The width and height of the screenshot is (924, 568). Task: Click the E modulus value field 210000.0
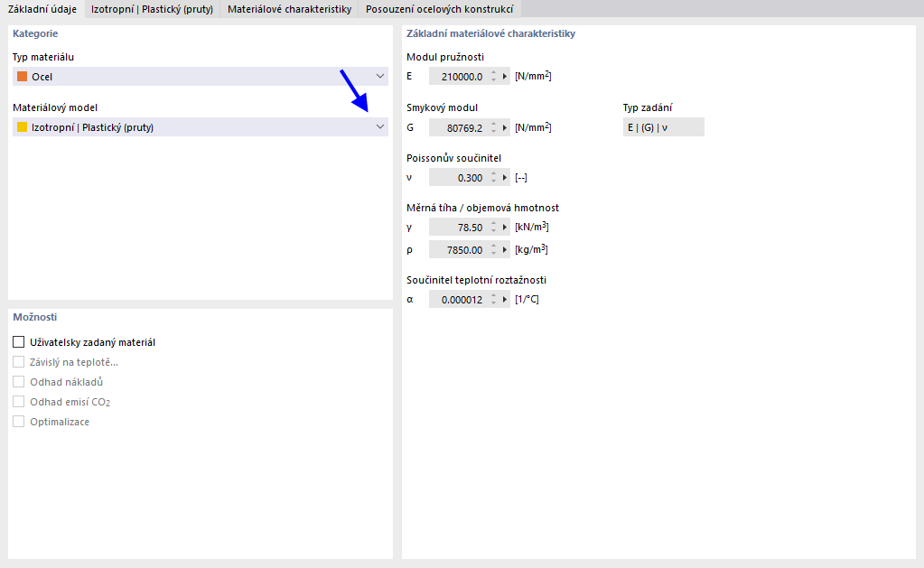tap(457, 76)
